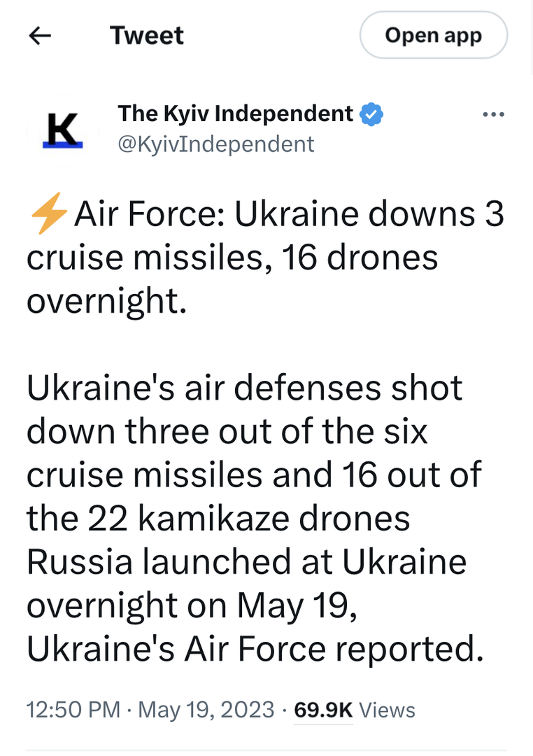Click the May 19, 2023 date
Image resolution: width=533 pixels, height=756 pixels.
tap(206, 710)
